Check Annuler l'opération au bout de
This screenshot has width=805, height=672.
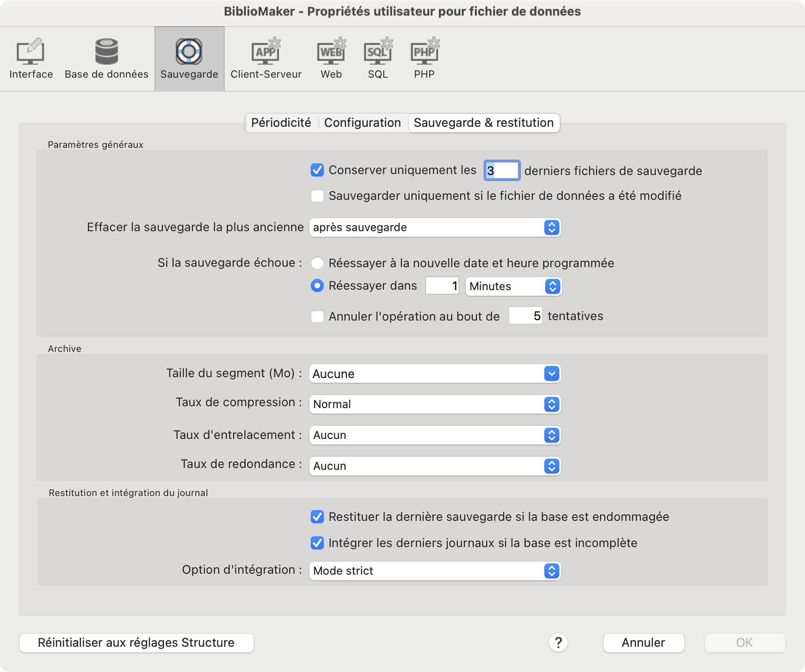(x=317, y=316)
